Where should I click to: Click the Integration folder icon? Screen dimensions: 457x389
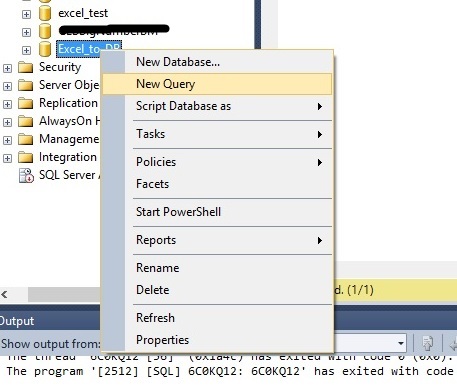pyautogui.click(x=26, y=157)
